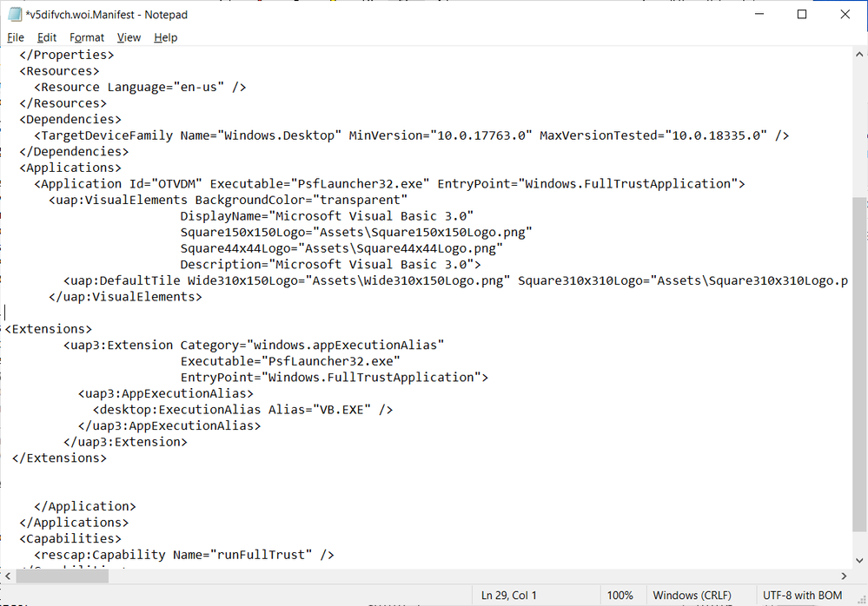
Task: Click the Description="Microsoft Visual Basic 3.0" line
Action: point(330,264)
